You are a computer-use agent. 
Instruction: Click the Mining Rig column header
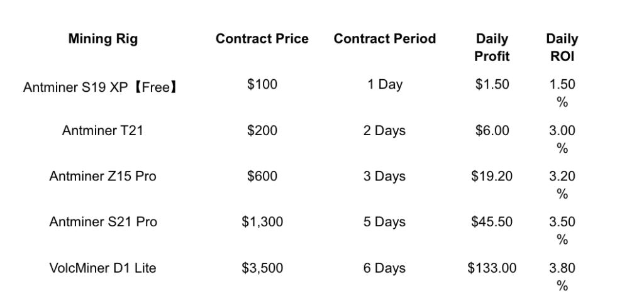click(x=103, y=39)
